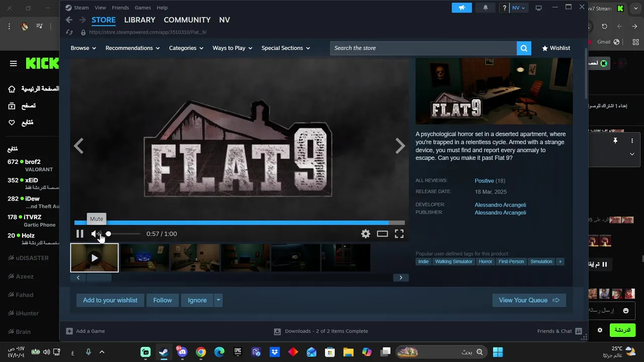Image resolution: width=644 pixels, height=362 pixels.
Task: Expand Ways to Play dropdown
Action: [x=232, y=48]
